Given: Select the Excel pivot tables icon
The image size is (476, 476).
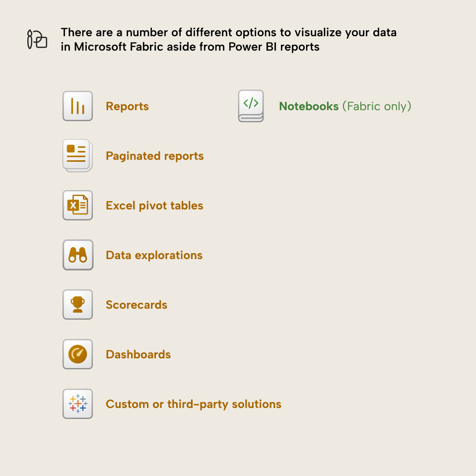Looking at the screenshot, I should coord(77,205).
